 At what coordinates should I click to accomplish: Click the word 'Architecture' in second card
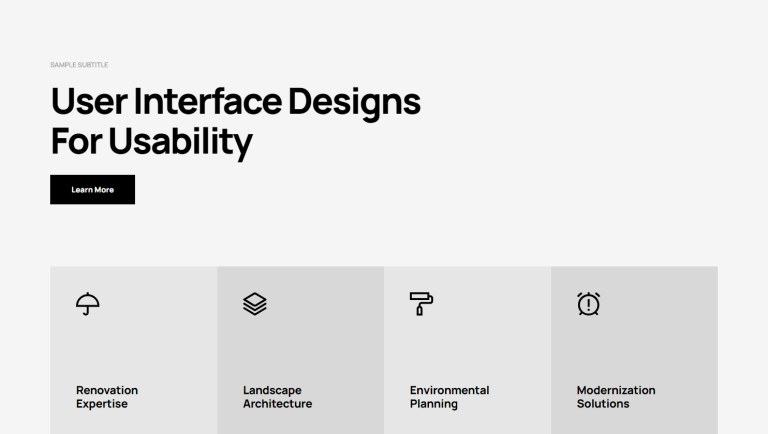tap(277, 404)
